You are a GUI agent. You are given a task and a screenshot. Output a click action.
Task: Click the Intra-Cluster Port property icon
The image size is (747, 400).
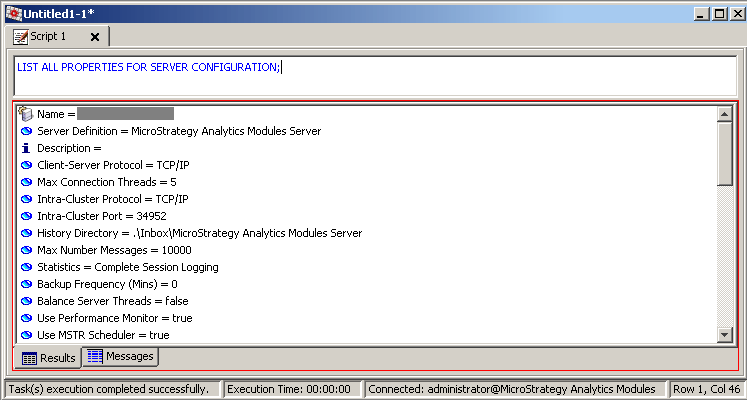26,216
